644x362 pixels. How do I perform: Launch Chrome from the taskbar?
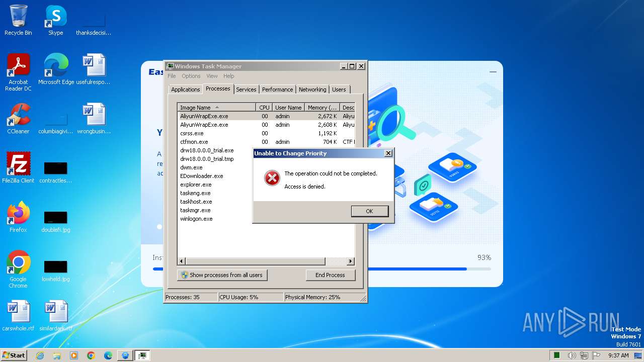(91, 355)
